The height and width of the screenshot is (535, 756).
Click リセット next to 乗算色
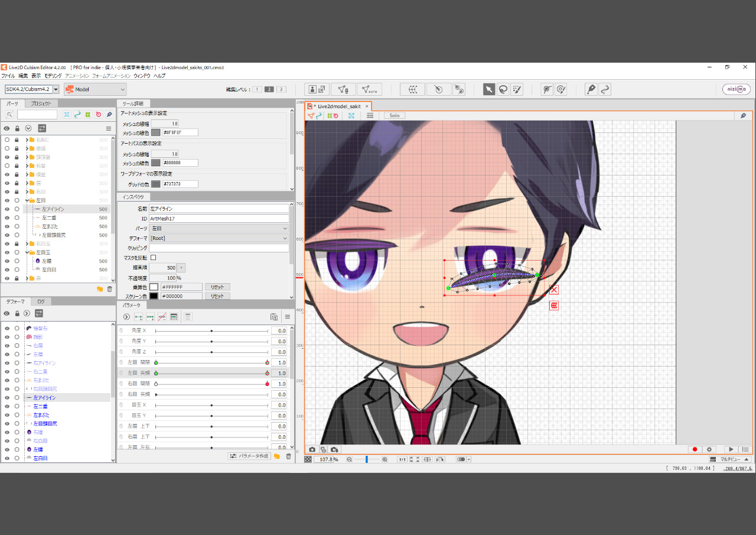(217, 287)
